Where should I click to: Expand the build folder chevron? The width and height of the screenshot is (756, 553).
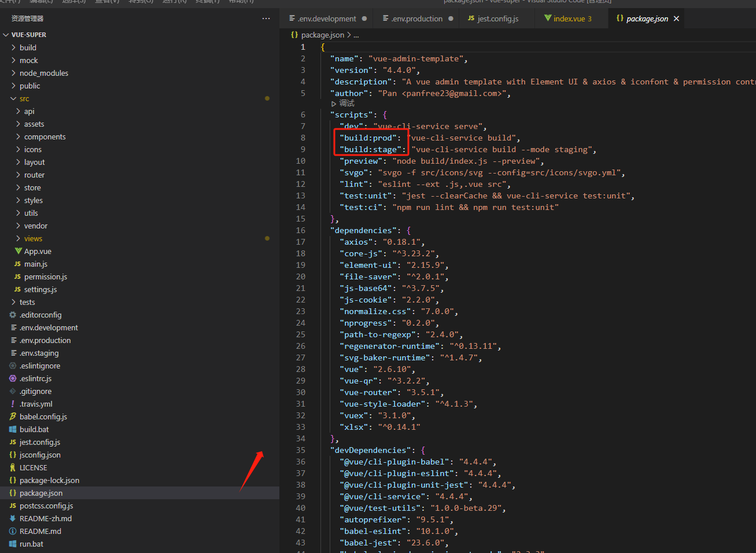13,47
